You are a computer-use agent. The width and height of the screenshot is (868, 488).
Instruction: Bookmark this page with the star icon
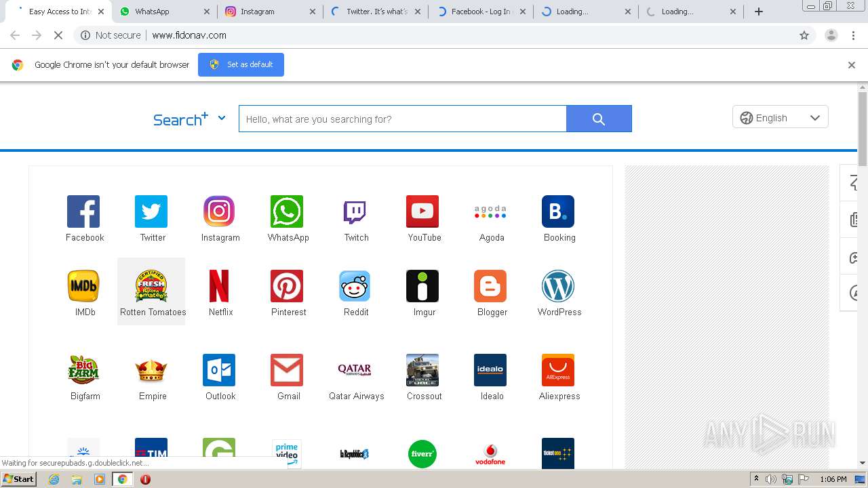[x=804, y=35]
